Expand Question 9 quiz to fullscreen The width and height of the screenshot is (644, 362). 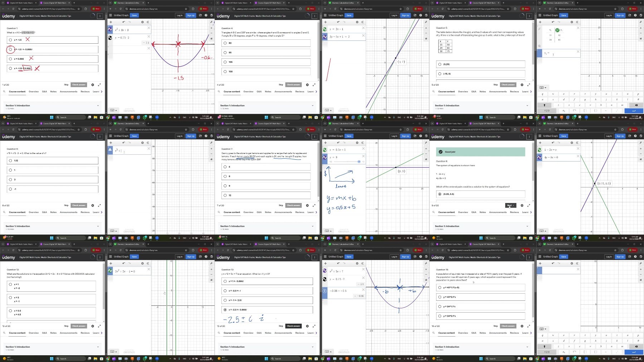click(529, 206)
